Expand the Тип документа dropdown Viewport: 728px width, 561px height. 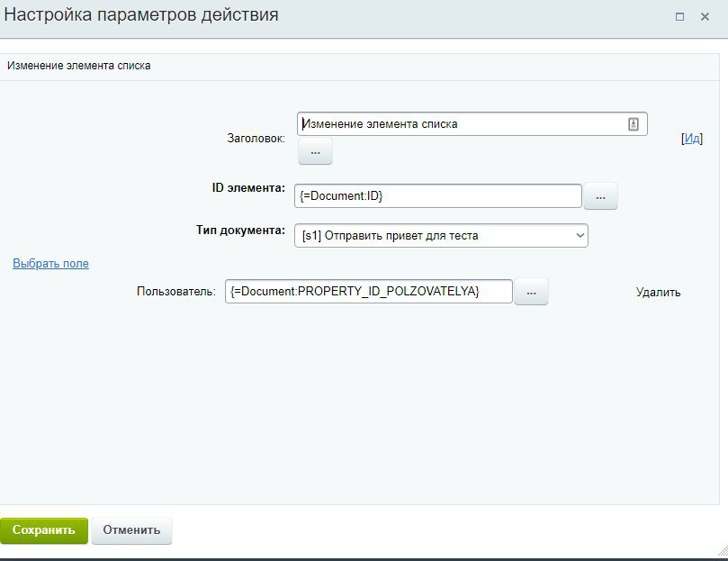pos(441,236)
